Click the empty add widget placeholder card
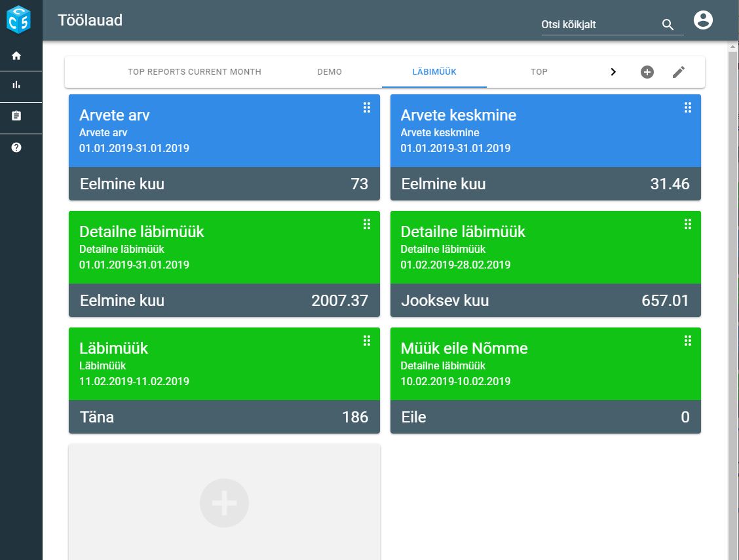Viewport: 739px width, 560px height. pyautogui.click(x=224, y=502)
